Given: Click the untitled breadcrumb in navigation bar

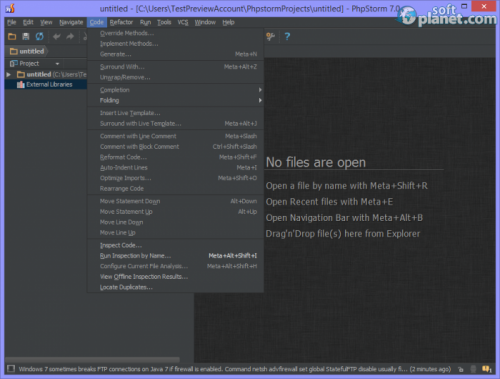Looking at the screenshot, I should [x=28, y=51].
